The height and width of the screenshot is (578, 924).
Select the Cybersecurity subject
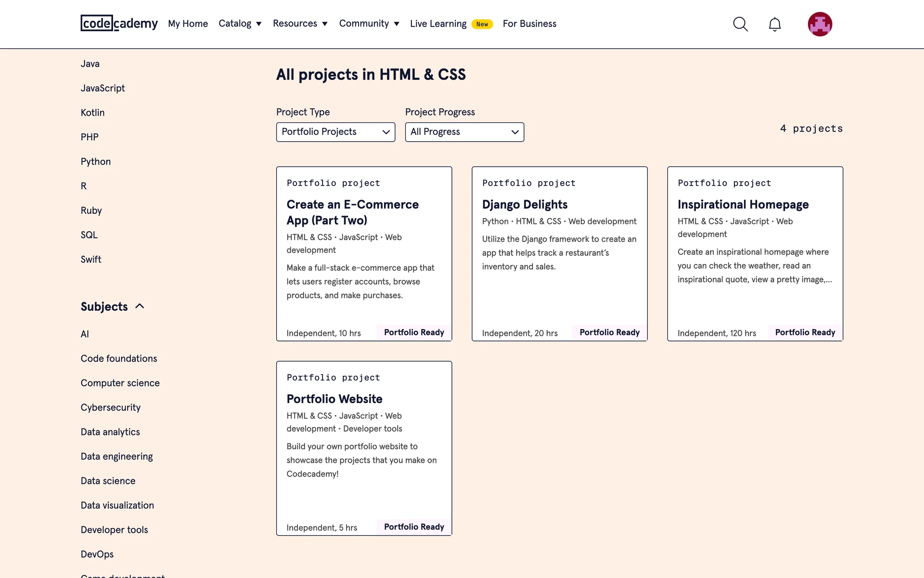[111, 407]
